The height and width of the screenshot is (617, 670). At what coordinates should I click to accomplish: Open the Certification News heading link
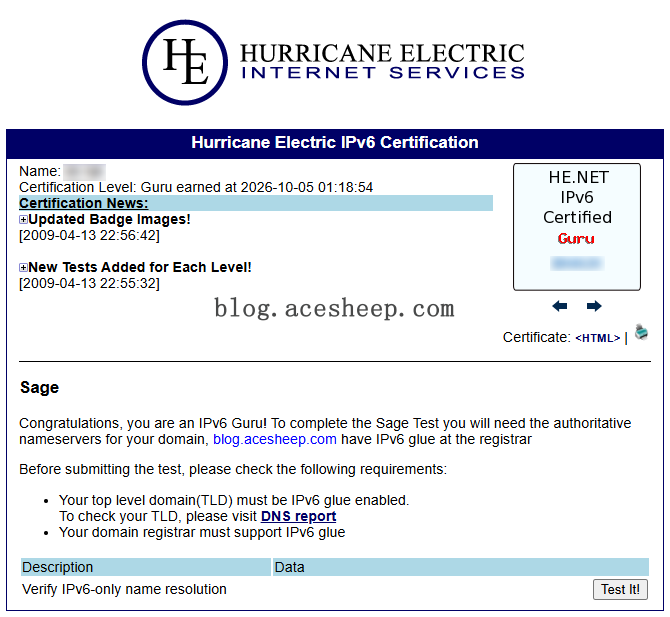[x=84, y=203]
